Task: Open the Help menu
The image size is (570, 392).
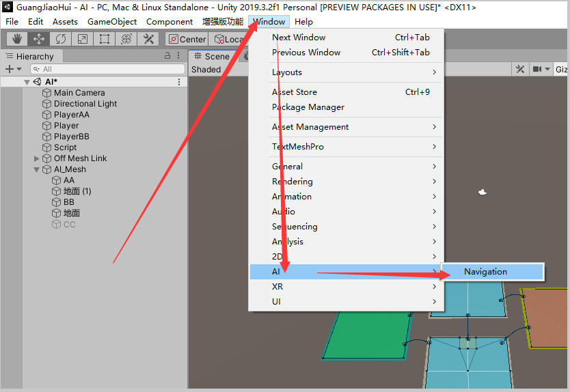Action: 303,22
